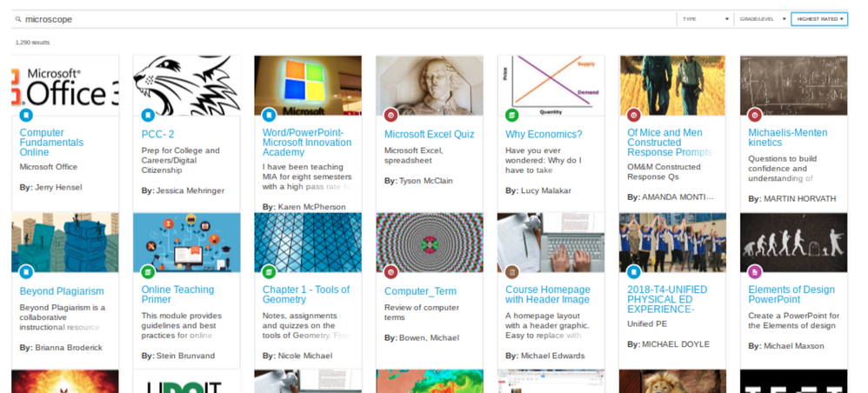The image size is (868, 393).
Task: Open the GRADE/LEVEL filter dropdown
Action: [x=762, y=19]
